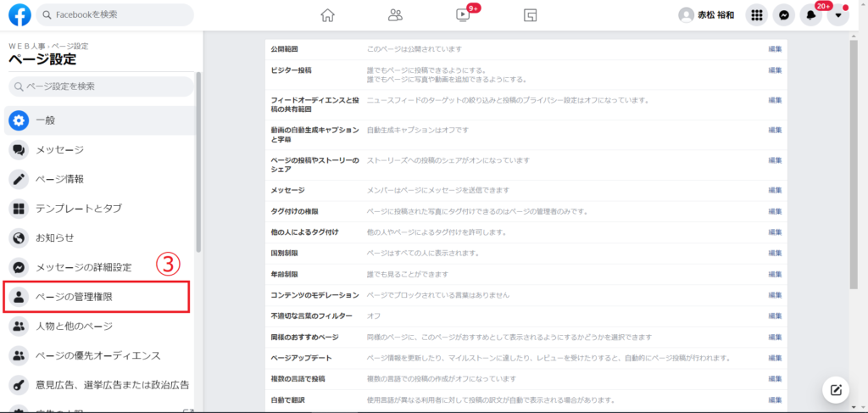
Task: Open the nine-dot menu grid icon
Action: pos(758,15)
